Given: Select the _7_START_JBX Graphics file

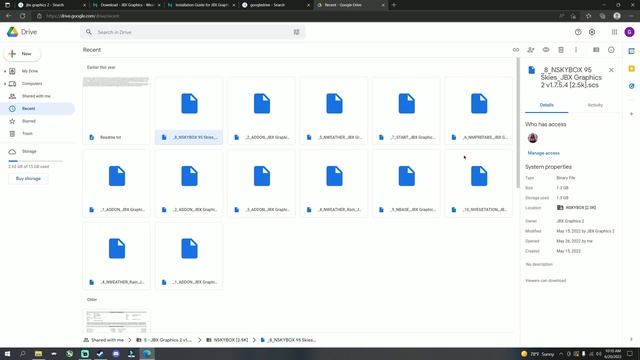Looking at the screenshot, I should point(407,111).
